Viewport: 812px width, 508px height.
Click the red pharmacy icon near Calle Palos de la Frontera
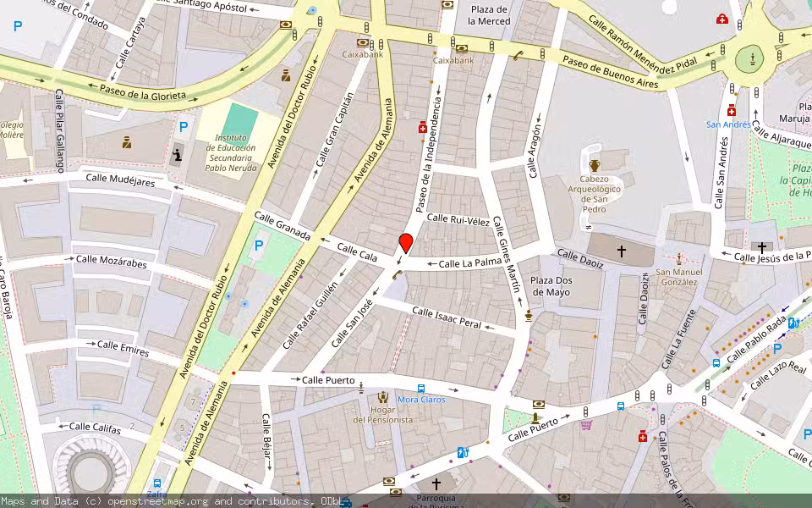643,437
